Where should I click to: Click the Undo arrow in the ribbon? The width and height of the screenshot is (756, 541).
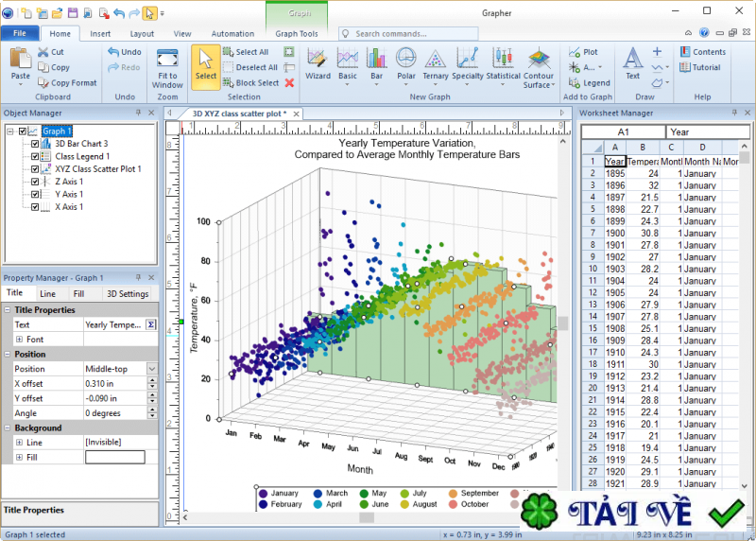113,52
